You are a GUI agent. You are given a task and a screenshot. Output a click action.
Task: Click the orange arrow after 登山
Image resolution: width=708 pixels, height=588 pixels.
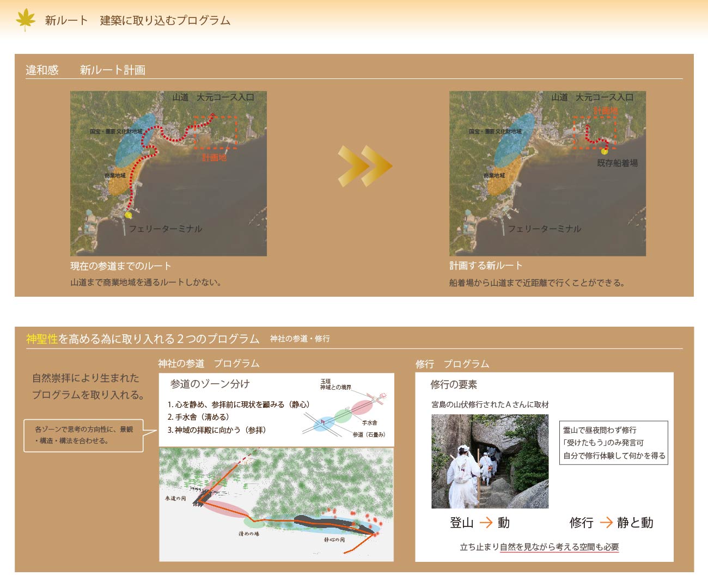pos(486,523)
